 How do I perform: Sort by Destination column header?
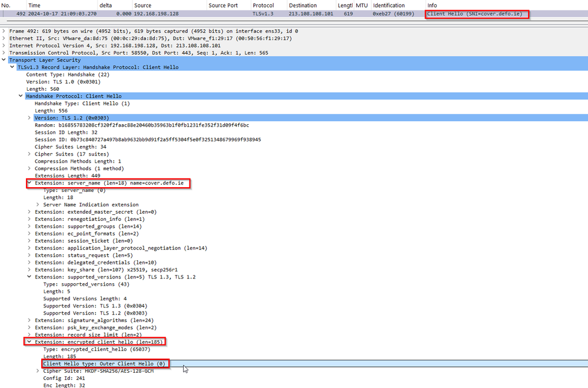pyautogui.click(x=311, y=5)
